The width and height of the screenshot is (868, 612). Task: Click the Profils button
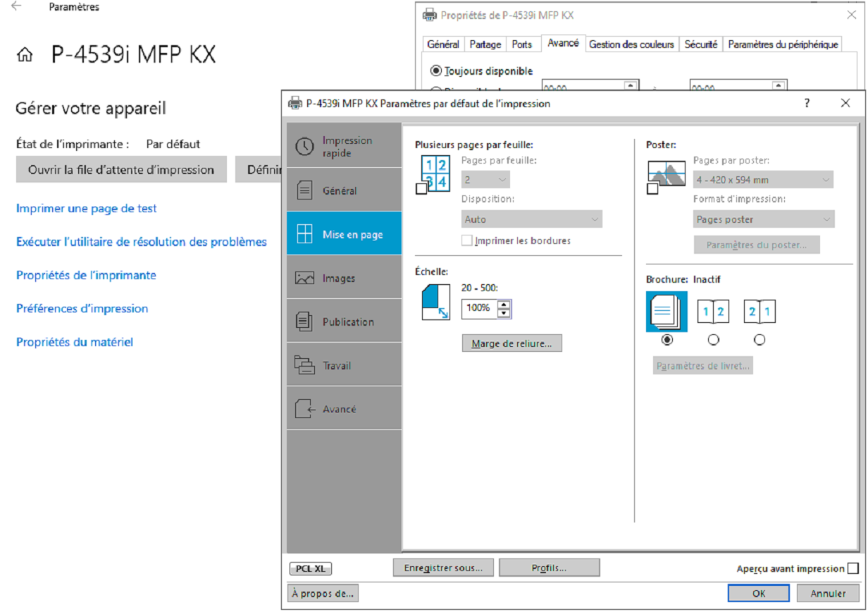point(549,568)
